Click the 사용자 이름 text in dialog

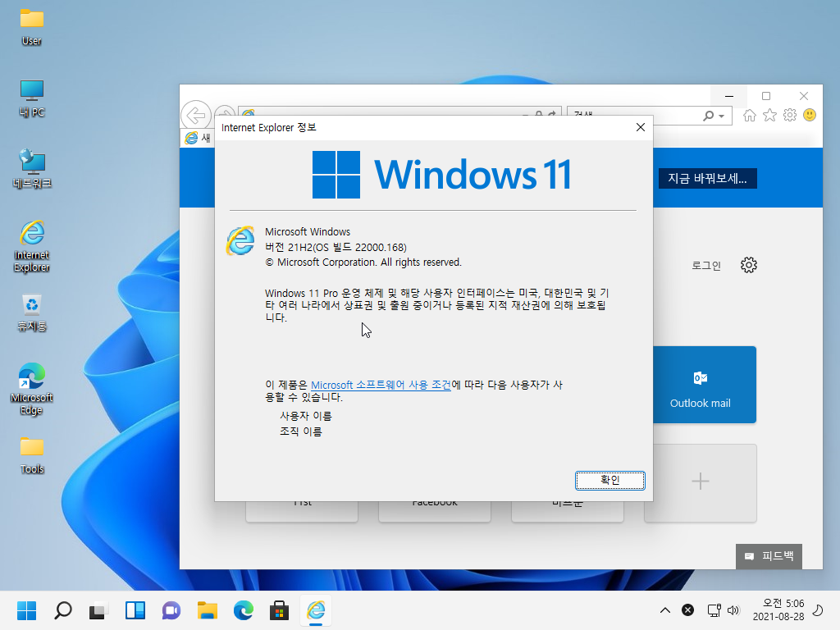pos(306,416)
